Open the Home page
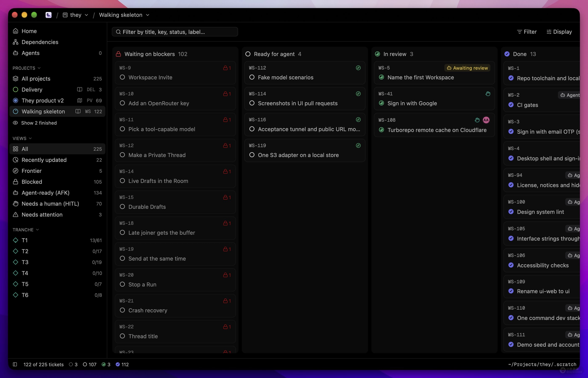 [57, 31]
